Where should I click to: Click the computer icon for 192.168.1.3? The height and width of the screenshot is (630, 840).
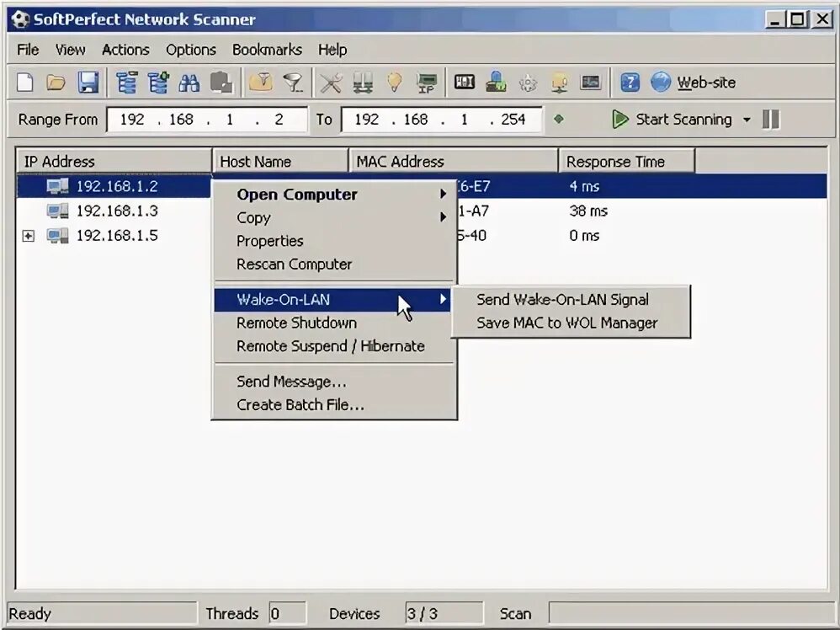(57, 211)
